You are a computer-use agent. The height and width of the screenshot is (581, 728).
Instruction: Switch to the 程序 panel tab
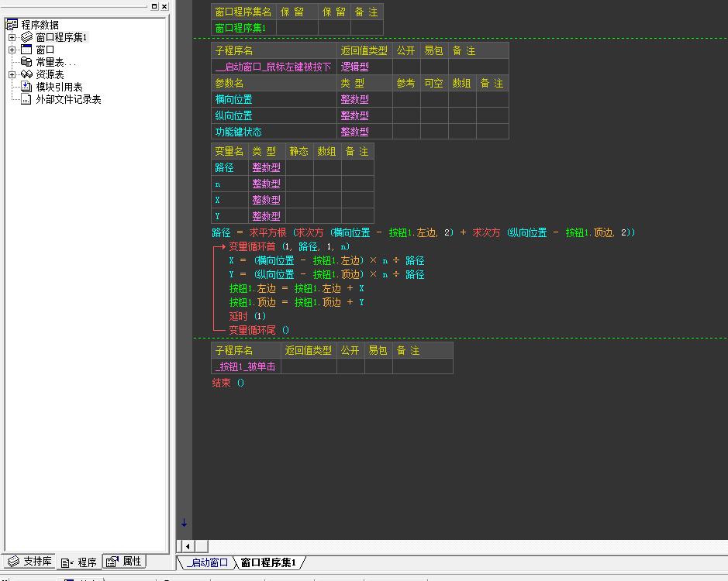pos(78,562)
